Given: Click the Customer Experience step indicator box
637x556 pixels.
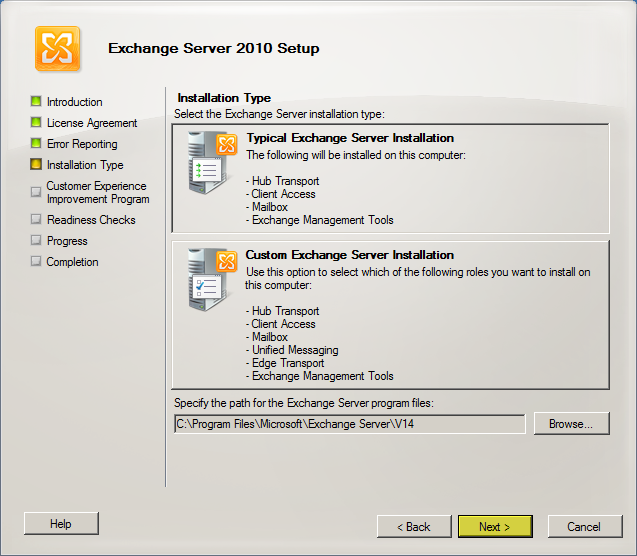Looking at the screenshot, I should [36, 192].
